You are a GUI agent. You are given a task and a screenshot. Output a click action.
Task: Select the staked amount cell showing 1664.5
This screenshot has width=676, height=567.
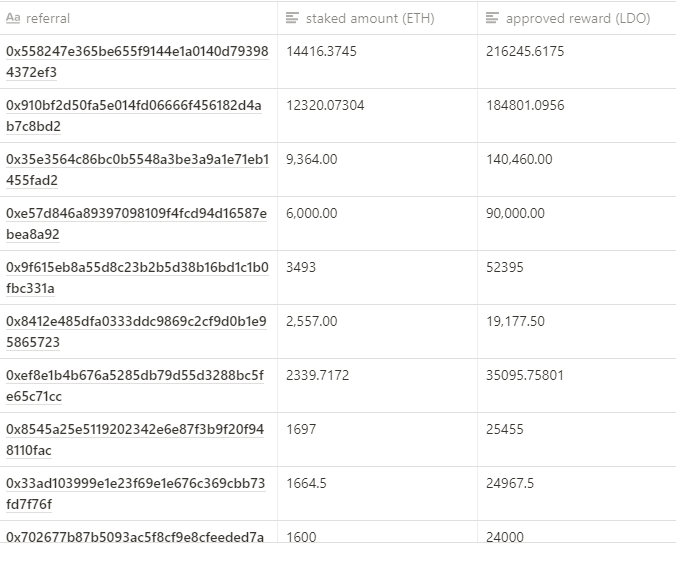point(377,493)
